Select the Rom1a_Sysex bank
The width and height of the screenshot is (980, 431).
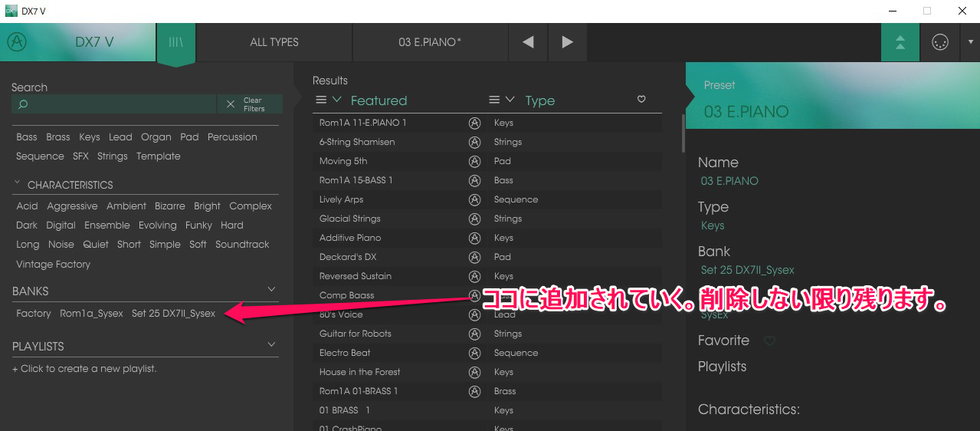point(91,314)
